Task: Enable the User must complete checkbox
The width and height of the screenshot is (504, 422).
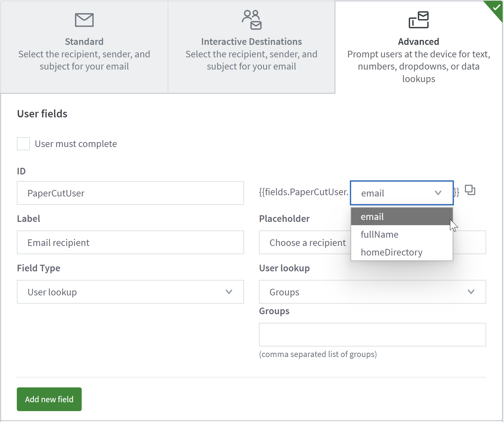Action: [23, 144]
